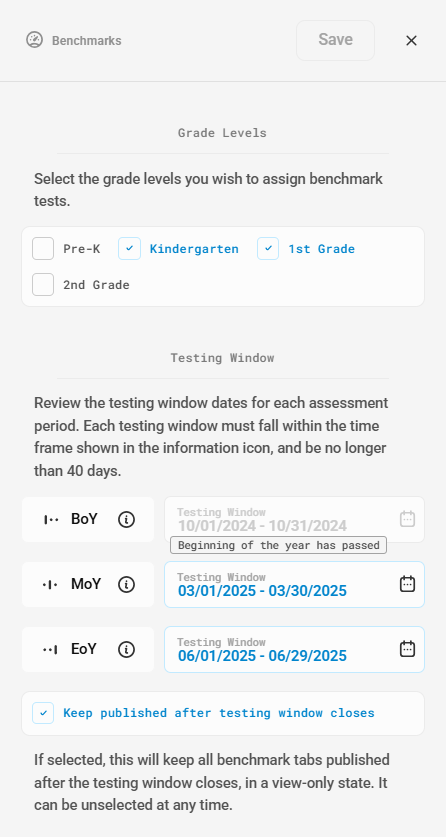Click the Save button
This screenshot has height=837, width=446.
point(336,41)
